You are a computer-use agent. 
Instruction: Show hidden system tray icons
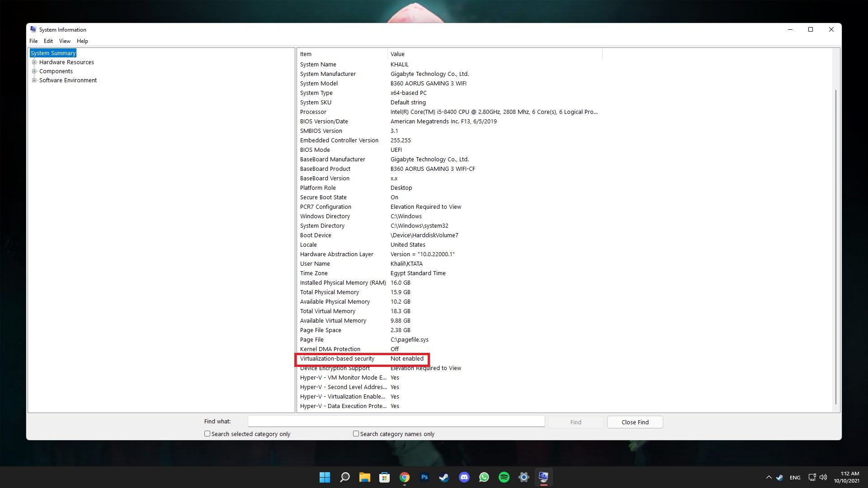[769, 477]
